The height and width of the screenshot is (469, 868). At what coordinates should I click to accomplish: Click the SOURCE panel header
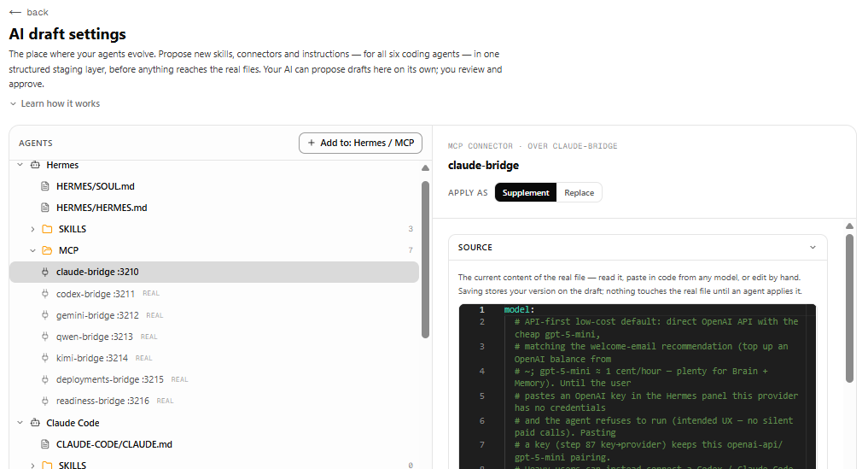(x=638, y=247)
